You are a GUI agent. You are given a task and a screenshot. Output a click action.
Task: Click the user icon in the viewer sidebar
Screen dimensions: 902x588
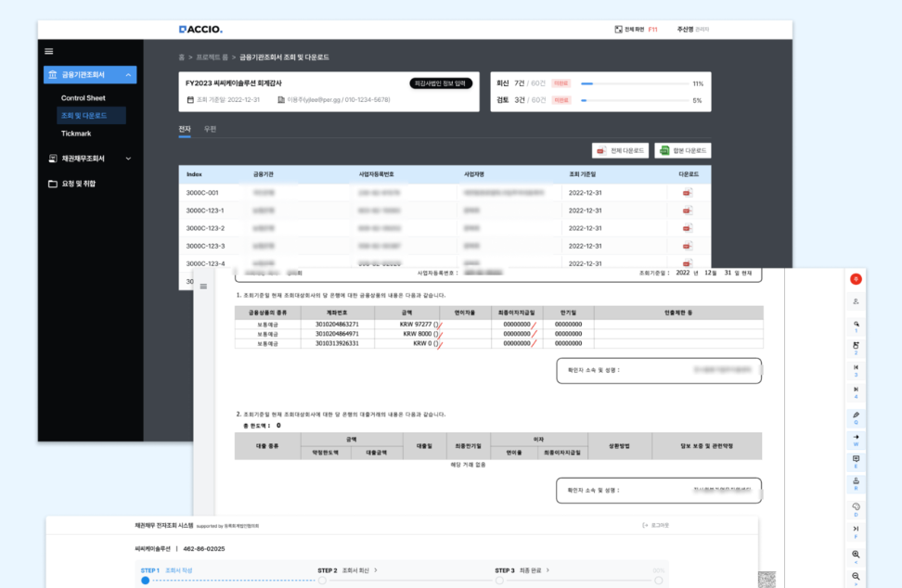[856, 301]
